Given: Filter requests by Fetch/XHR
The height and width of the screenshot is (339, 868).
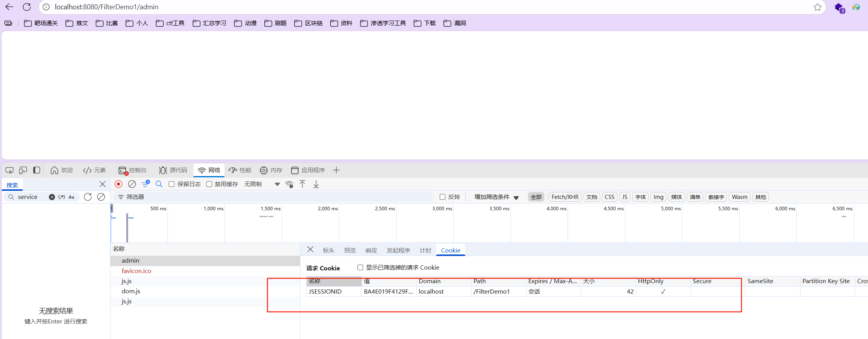Looking at the screenshot, I should coord(565,197).
